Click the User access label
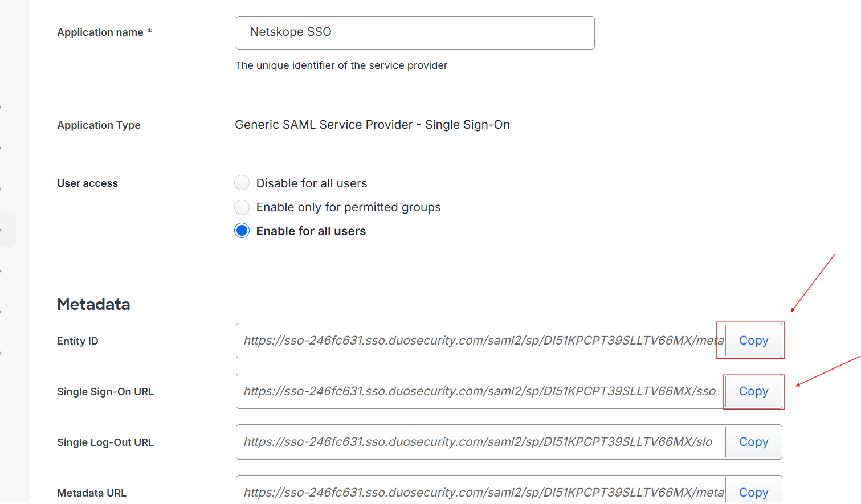Image resolution: width=861 pixels, height=504 pixels. pyautogui.click(x=87, y=183)
